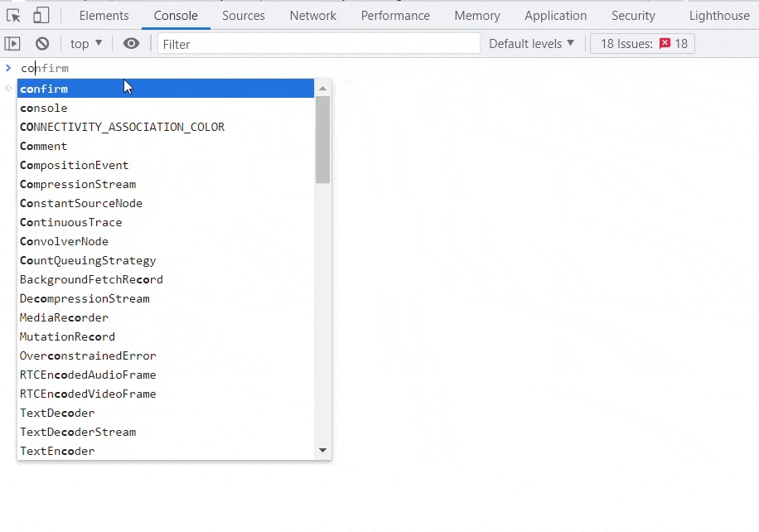Open the Default levels dropdown
The image size is (759, 532).
click(x=531, y=43)
